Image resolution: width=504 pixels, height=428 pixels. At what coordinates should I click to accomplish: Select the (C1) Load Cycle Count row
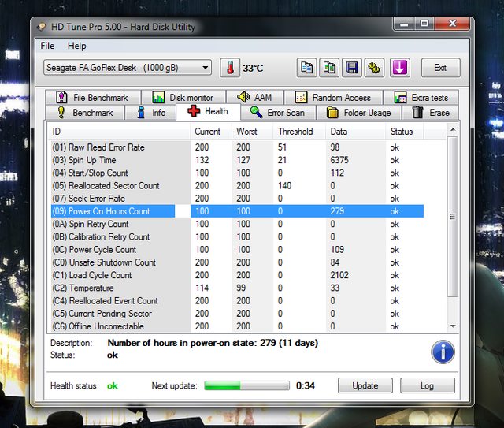[237, 275]
